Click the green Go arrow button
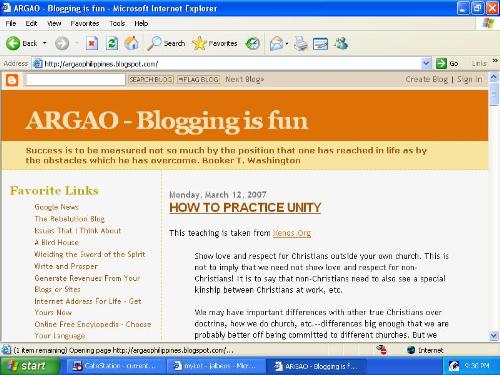Image resolution: width=500 pixels, height=375 pixels. (441, 63)
